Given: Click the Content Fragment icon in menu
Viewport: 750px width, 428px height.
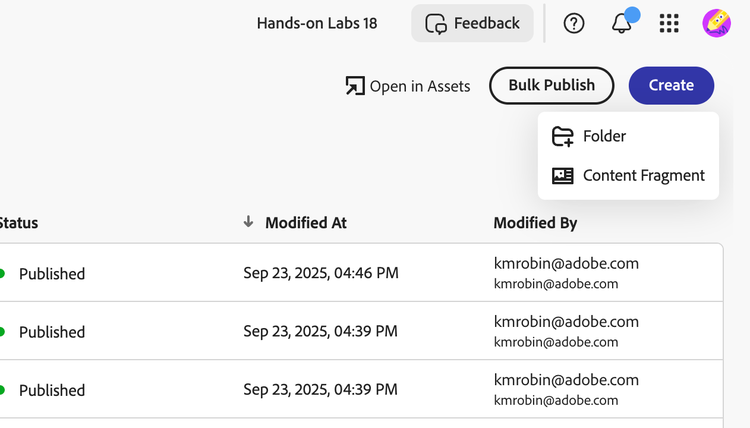Looking at the screenshot, I should tap(563, 175).
